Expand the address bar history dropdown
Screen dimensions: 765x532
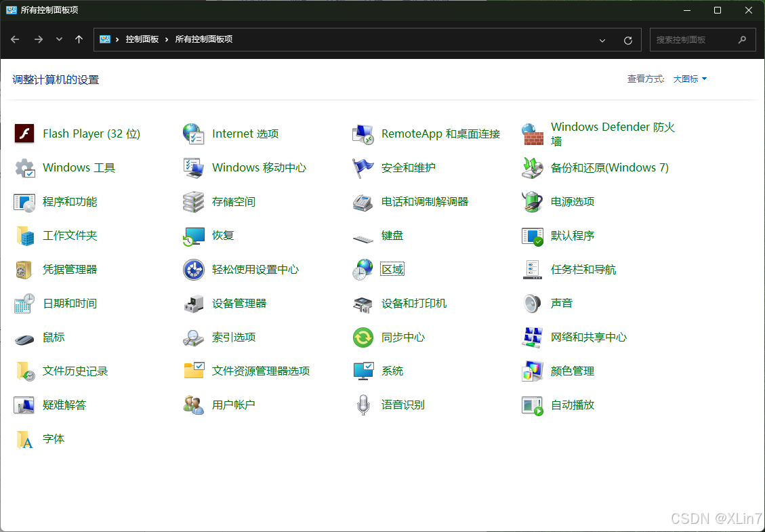pyautogui.click(x=602, y=40)
